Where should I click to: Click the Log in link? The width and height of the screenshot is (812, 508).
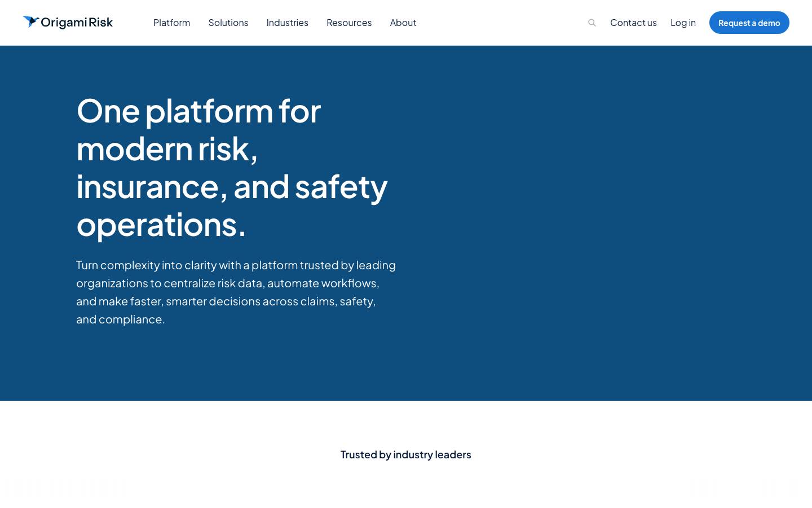click(x=683, y=23)
